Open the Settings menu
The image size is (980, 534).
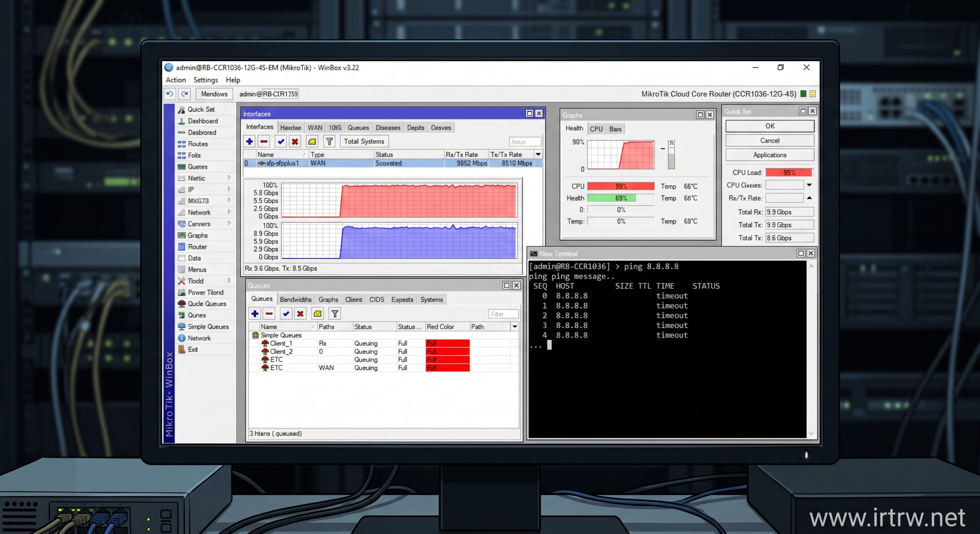[x=206, y=80]
